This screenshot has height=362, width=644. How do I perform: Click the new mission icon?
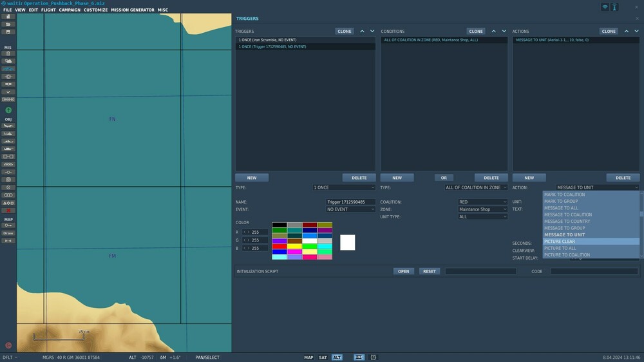pyautogui.click(x=8, y=17)
